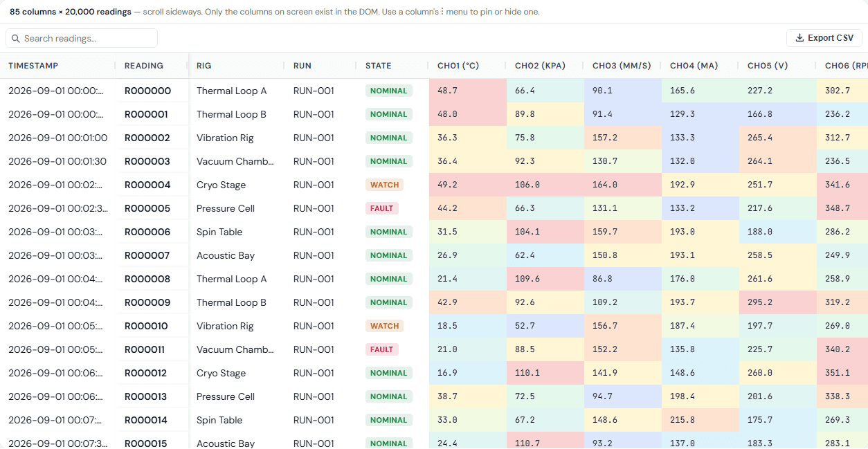Select reading ID R000005

click(x=147, y=208)
